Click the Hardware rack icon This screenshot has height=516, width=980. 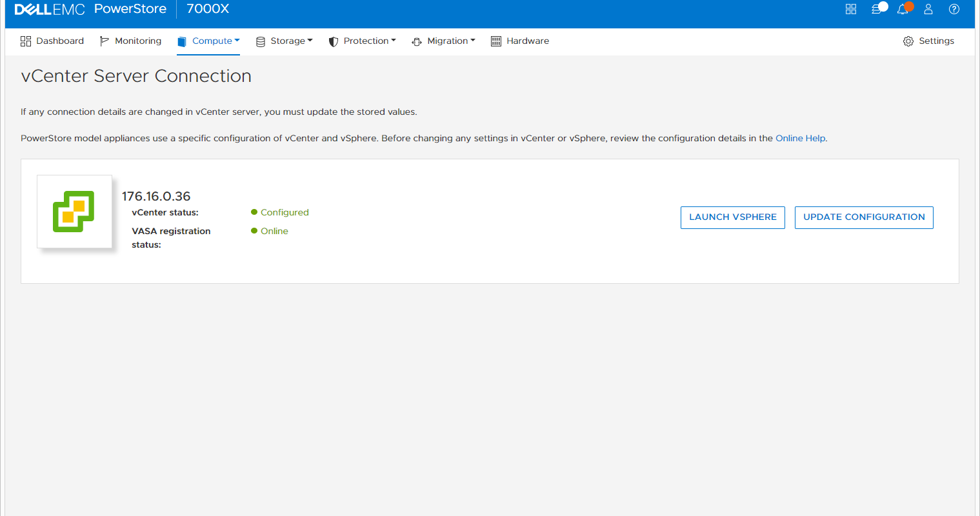[496, 41]
